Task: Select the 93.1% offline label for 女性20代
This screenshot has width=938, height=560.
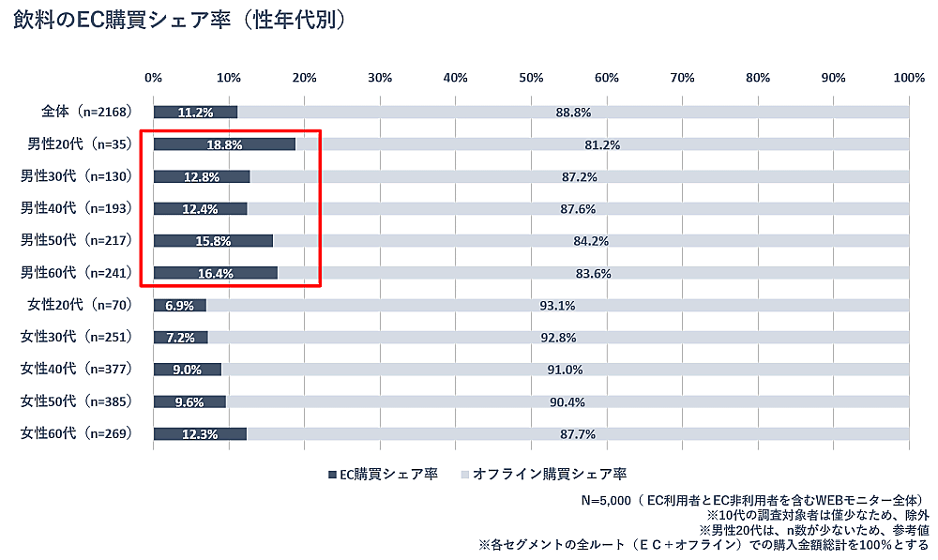Action: coord(557,305)
